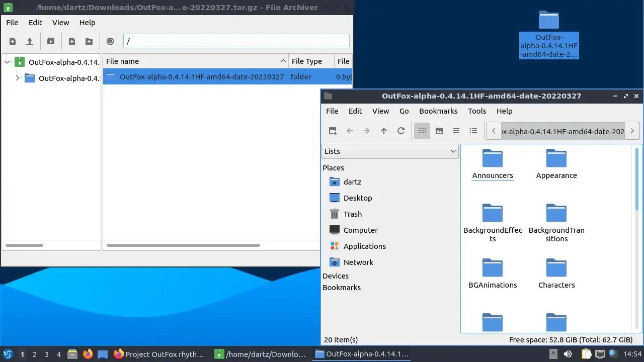Open the clipboard manager tray icon

(x=587, y=354)
